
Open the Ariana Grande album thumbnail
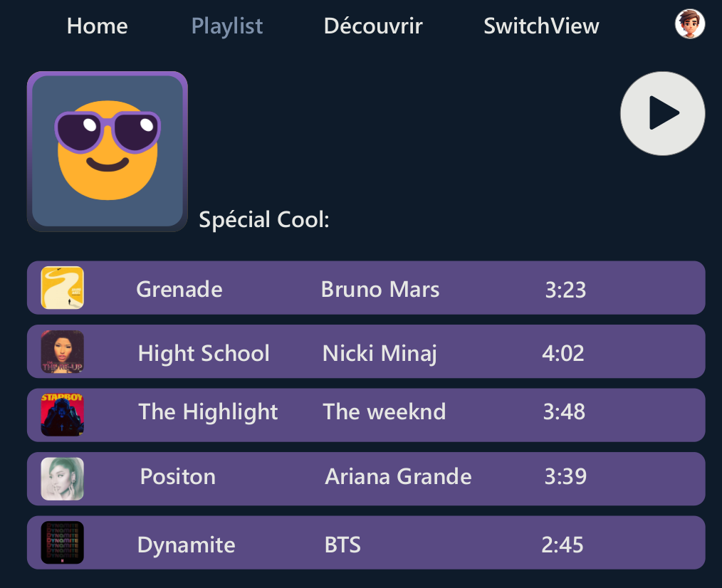[63, 479]
